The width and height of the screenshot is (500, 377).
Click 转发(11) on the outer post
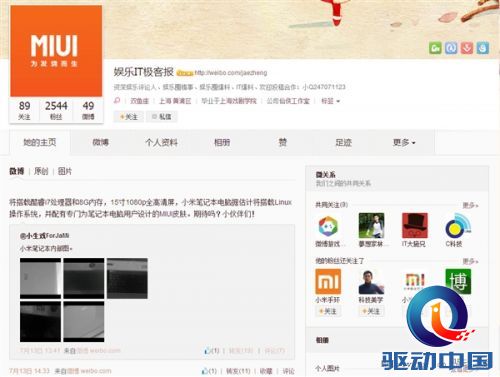238,371
